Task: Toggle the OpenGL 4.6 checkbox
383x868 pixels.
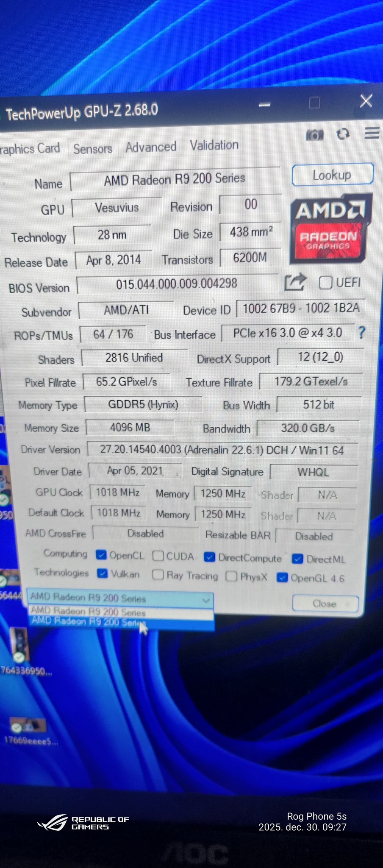Action: (x=282, y=577)
